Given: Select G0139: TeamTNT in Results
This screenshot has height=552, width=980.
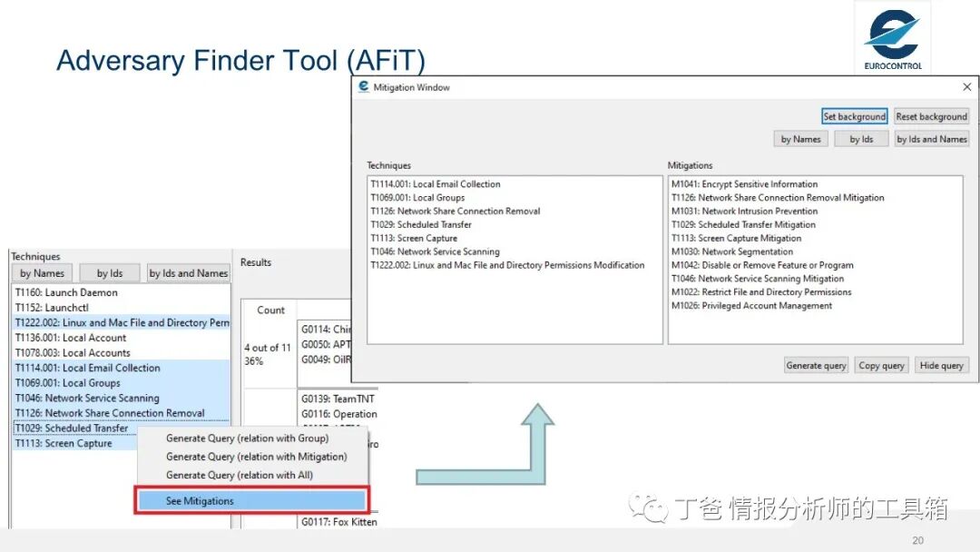Looking at the screenshot, I should click(x=338, y=399).
